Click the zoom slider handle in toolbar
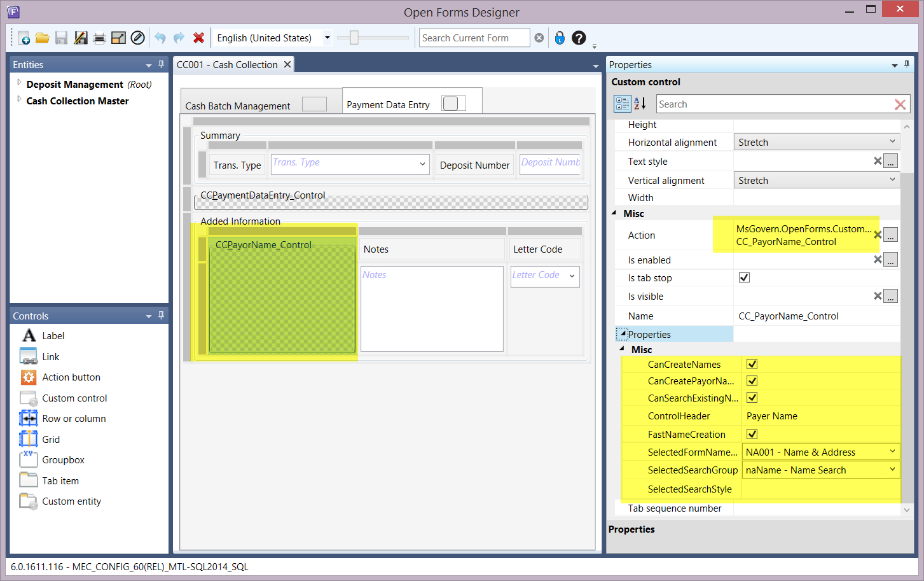The height and width of the screenshot is (581, 924). click(354, 38)
